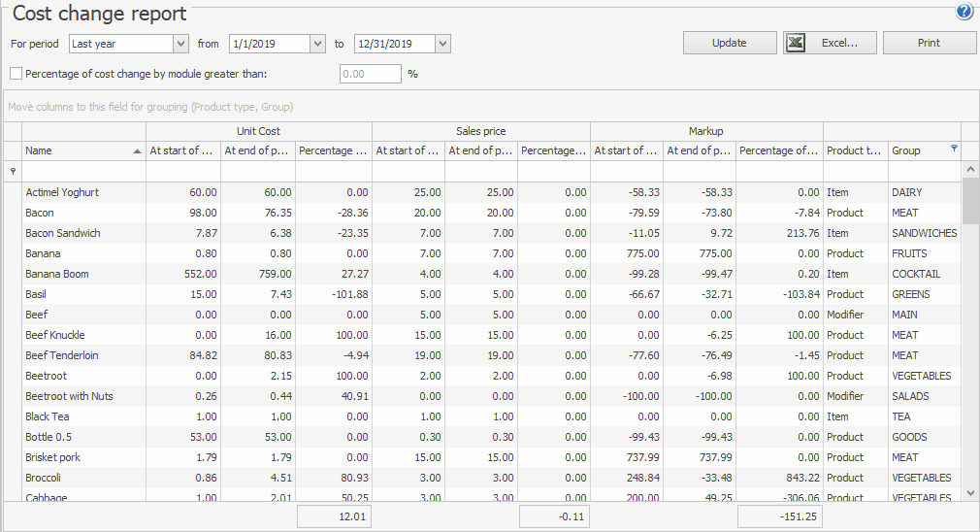This screenshot has height=532, width=980.
Task: Expand the For period dropdown
Action: (x=180, y=44)
